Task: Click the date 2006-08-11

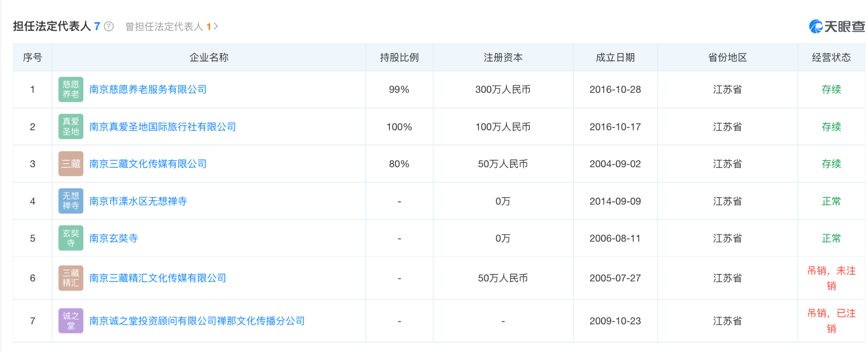Action: (x=615, y=238)
